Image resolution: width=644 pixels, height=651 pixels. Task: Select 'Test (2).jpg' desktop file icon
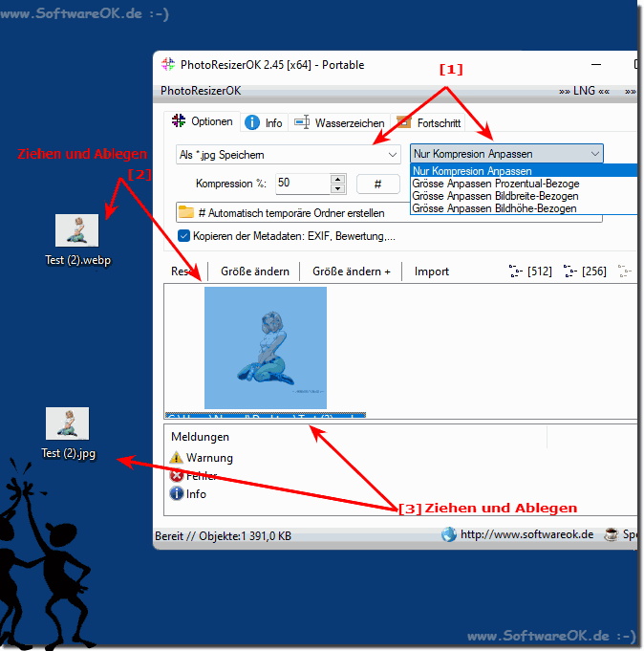coord(68,433)
